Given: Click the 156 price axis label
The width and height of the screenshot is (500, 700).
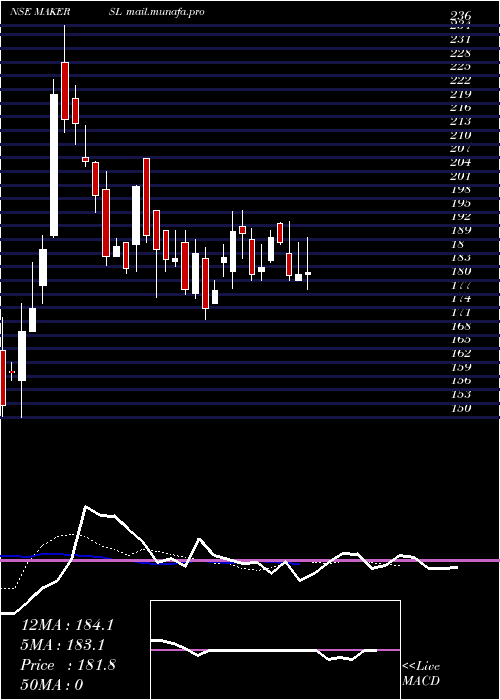Looking at the screenshot, I should [x=461, y=381].
